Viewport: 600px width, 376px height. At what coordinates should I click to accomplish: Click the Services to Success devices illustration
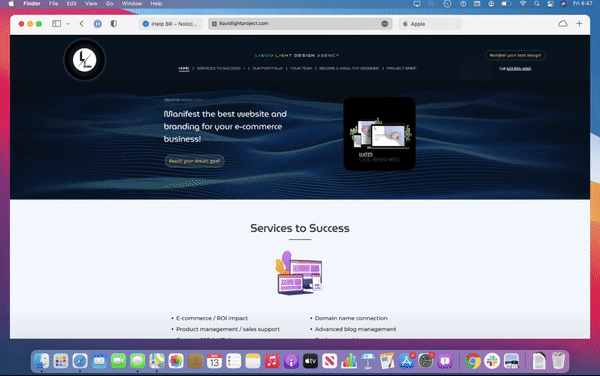click(299, 273)
